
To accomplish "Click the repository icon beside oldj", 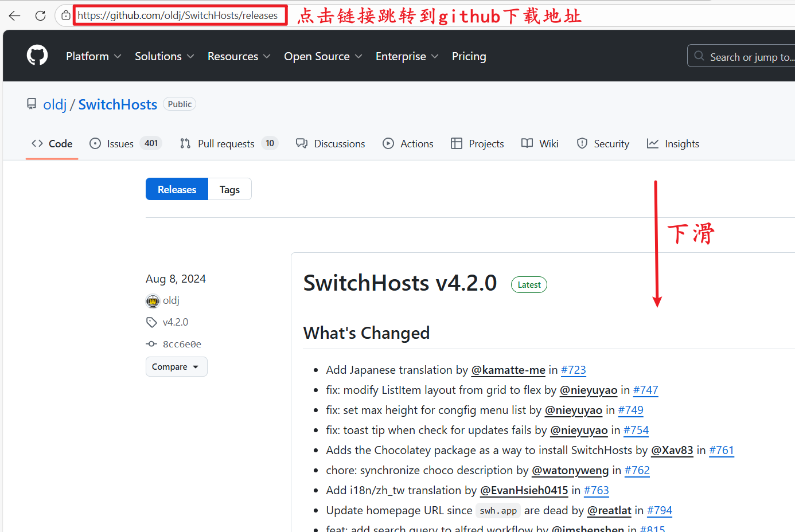I will tap(32, 104).
